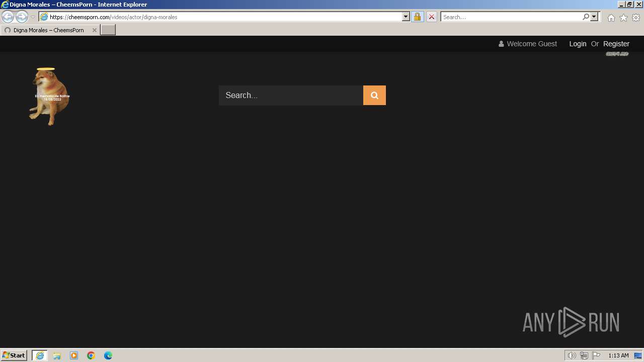Restore the Internet Explorer window size
Screen dimensions: 644x362
[629, 5]
